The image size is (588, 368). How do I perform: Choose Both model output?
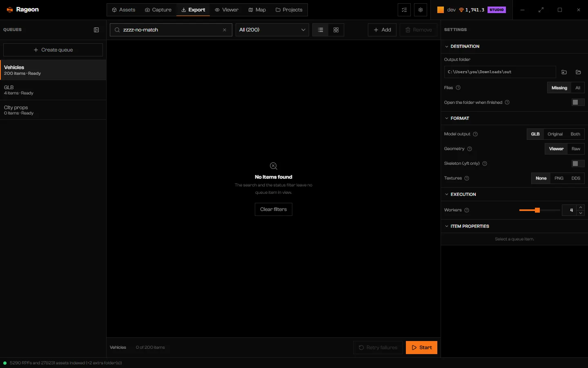coord(575,134)
